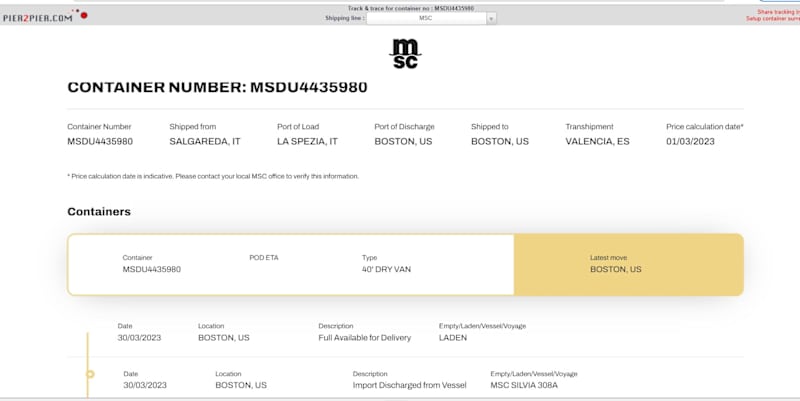Select MSDU4435980 inside the Containers card
Viewport: 800px width, 401px height.
point(152,269)
